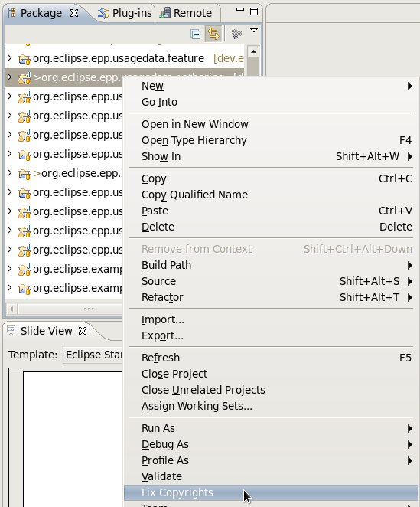The image size is (420, 507).
Task: Open the Run As submenu
Action: (x=271, y=428)
